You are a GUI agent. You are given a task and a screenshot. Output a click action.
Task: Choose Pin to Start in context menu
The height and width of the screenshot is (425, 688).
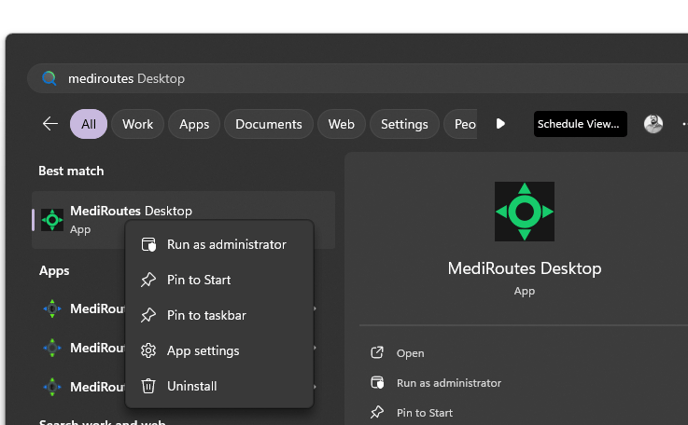coord(219,280)
